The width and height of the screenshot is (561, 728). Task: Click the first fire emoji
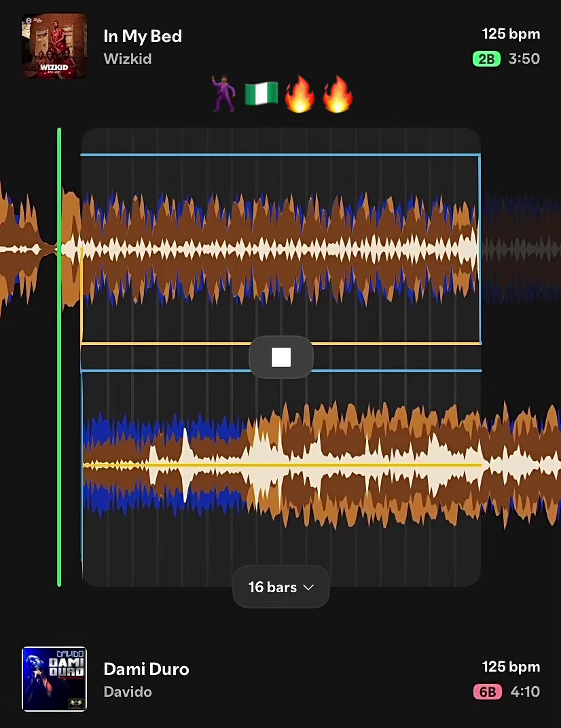click(x=300, y=94)
